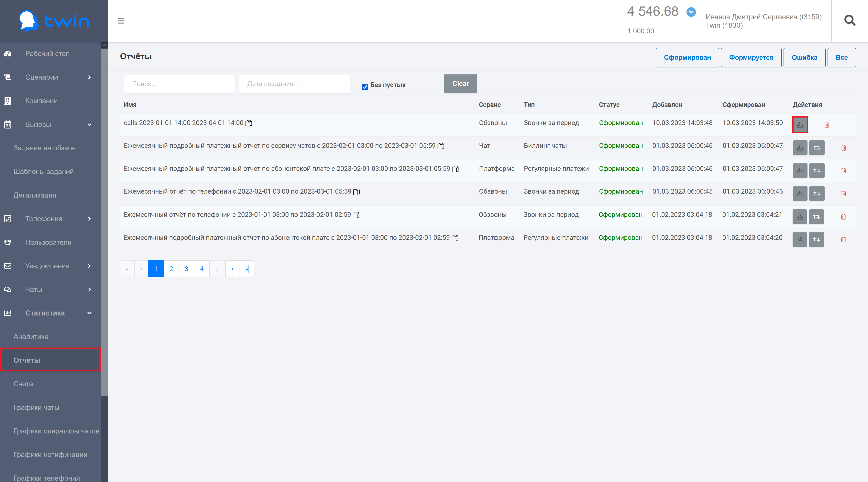This screenshot has width=868, height=482.
Task: Download the calls 2023-01-01 report
Action: [x=800, y=125]
